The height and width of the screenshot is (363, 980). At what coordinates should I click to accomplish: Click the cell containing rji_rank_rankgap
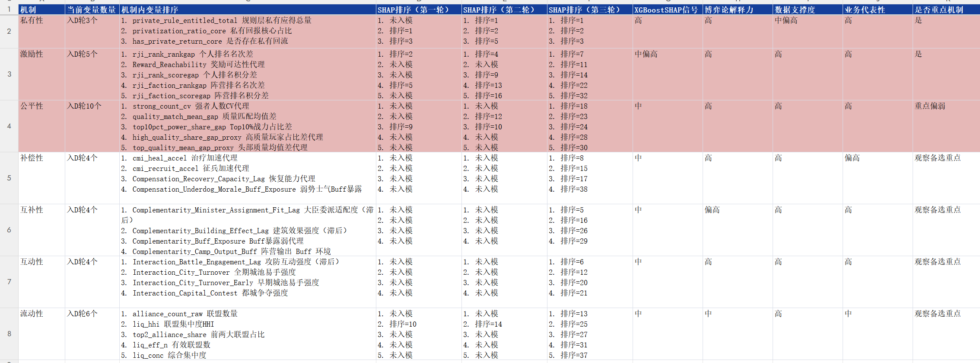tap(248, 74)
